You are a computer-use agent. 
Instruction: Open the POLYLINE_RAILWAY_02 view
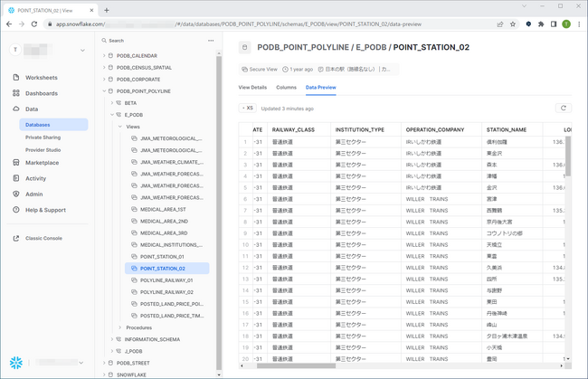166,292
